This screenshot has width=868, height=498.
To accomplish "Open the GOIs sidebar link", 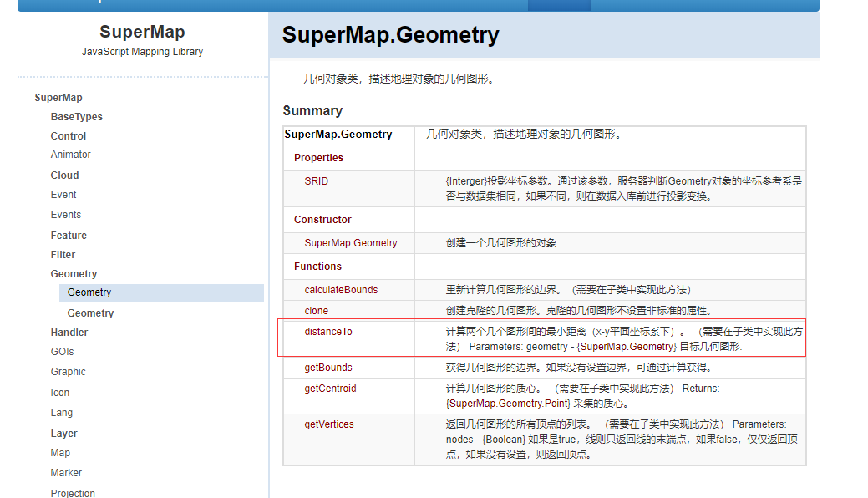I will tap(62, 352).
